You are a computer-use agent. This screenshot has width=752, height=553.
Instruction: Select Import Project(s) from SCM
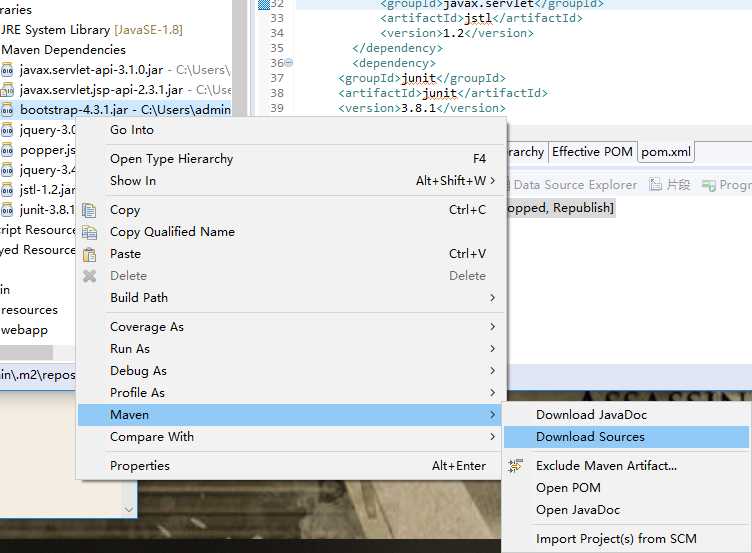click(x=626, y=539)
